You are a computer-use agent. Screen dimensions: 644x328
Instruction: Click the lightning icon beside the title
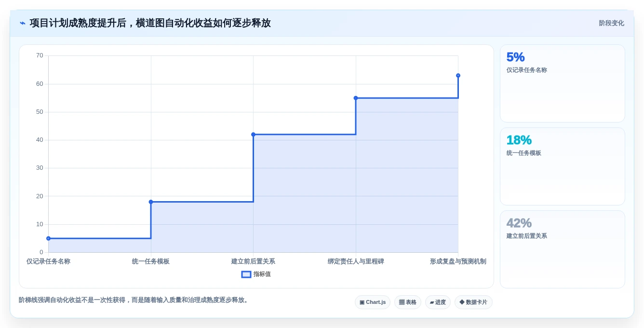pyautogui.click(x=22, y=23)
